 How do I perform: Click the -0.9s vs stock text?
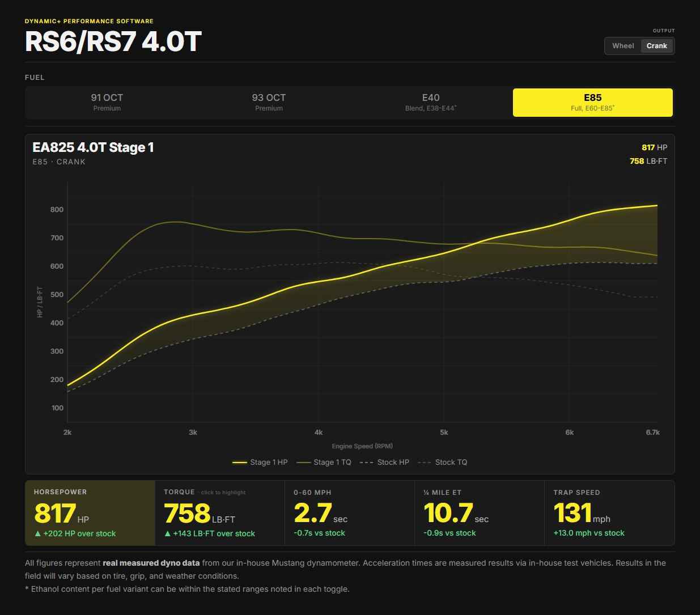(449, 533)
